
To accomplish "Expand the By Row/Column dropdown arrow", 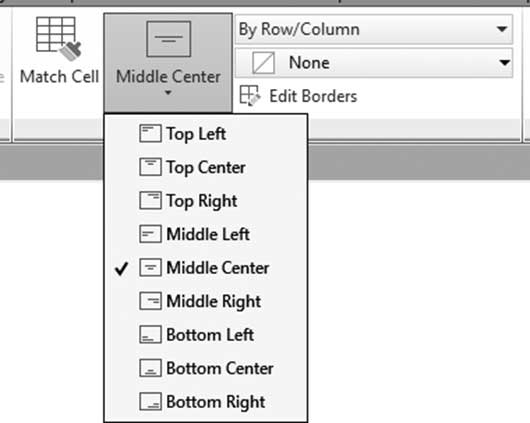I will [502, 29].
